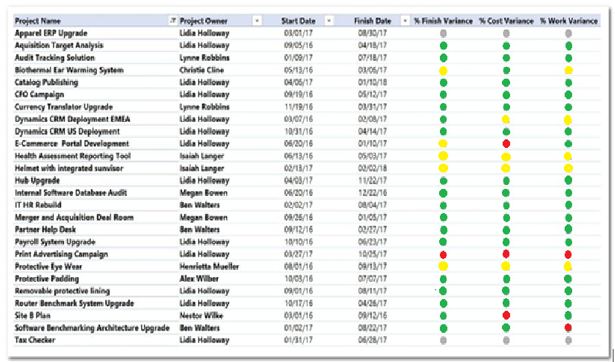Select the Dynamics CRM US Deployment project name
The width and height of the screenshot is (615, 362).
click(67, 131)
